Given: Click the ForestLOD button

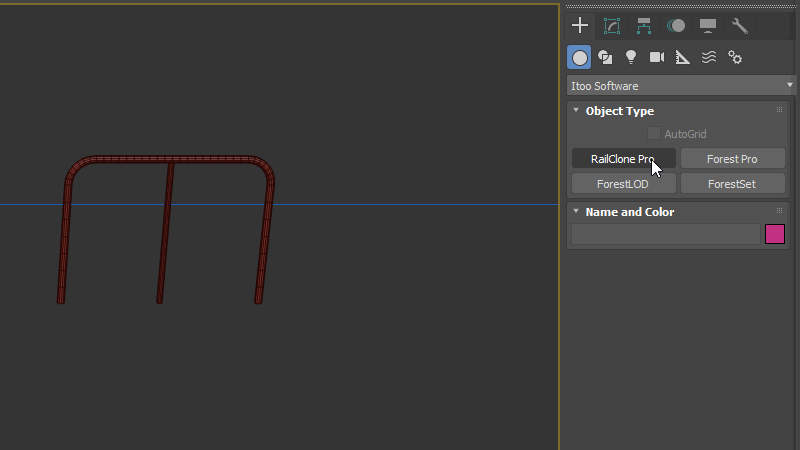Looking at the screenshot, I should point(623,184).
